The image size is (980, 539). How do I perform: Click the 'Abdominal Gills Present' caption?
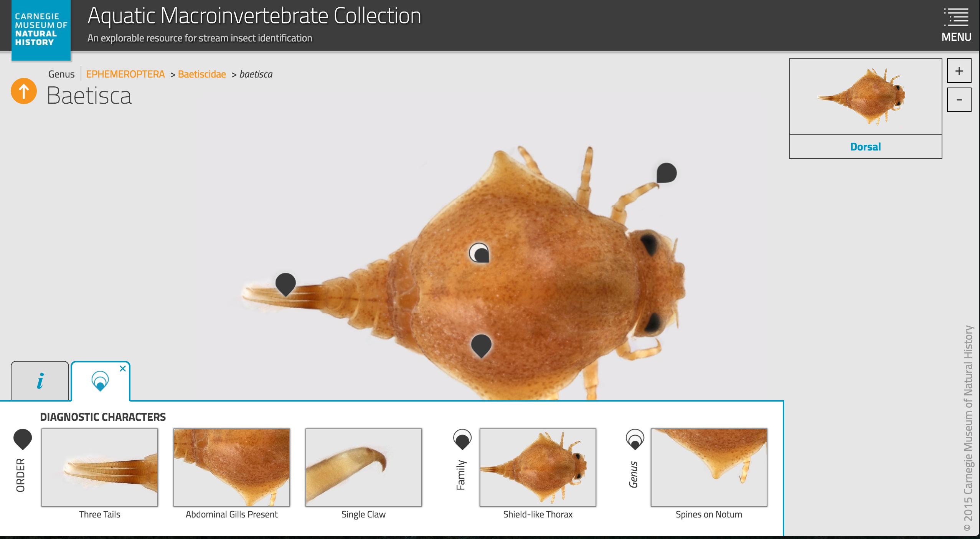pyautogui.click(x=232, y=514)
